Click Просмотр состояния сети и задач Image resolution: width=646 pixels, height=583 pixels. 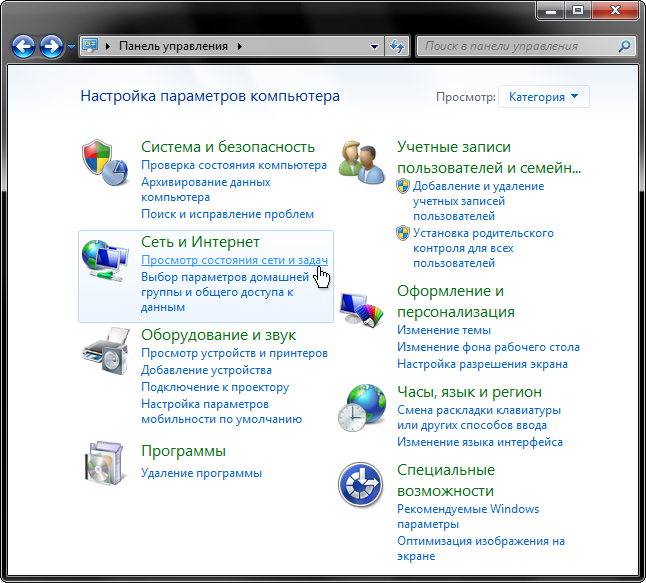[234, 260]
